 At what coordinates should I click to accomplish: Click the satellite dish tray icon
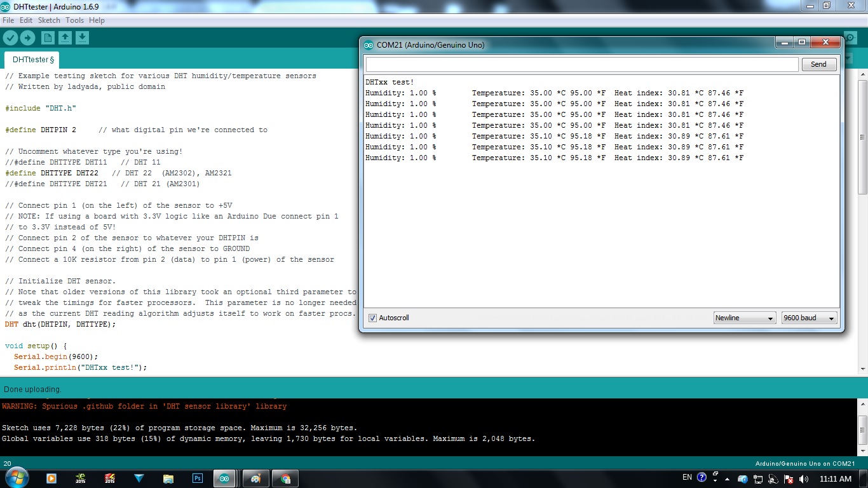tap(773, 478)
